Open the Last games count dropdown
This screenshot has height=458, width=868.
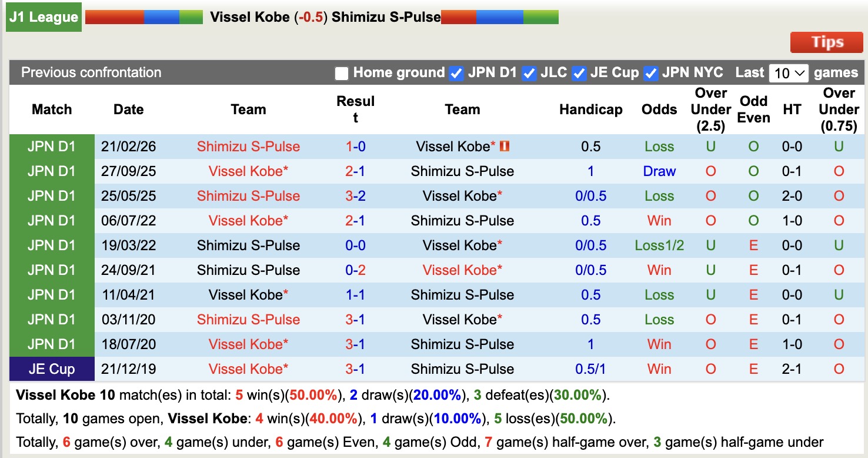[789, 72]
